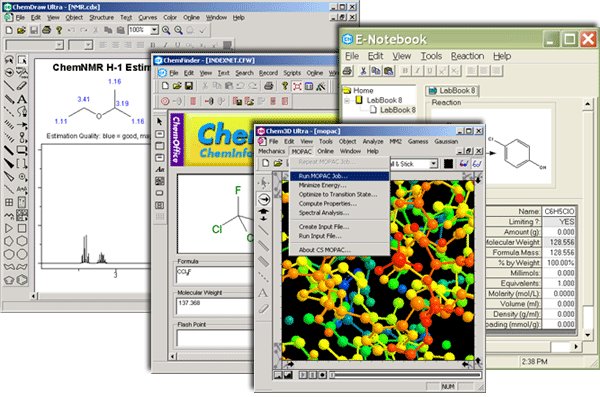Screen dimensions: 600x397
Task: Open Curves menu in ChemDraw
Action: click(x=148, y=18)
